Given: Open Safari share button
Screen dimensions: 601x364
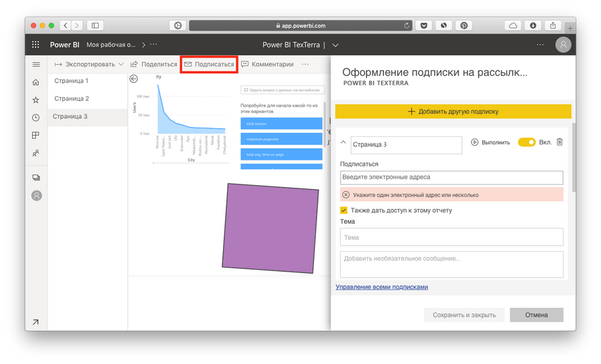Looking at the screenshot, I should coord(553,25).
